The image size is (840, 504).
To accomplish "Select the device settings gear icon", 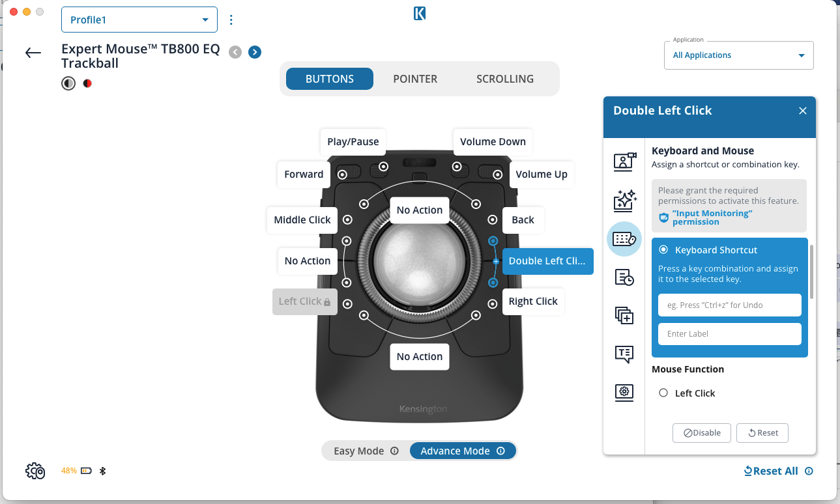I will pyautogui.click(x=624, y=393).
